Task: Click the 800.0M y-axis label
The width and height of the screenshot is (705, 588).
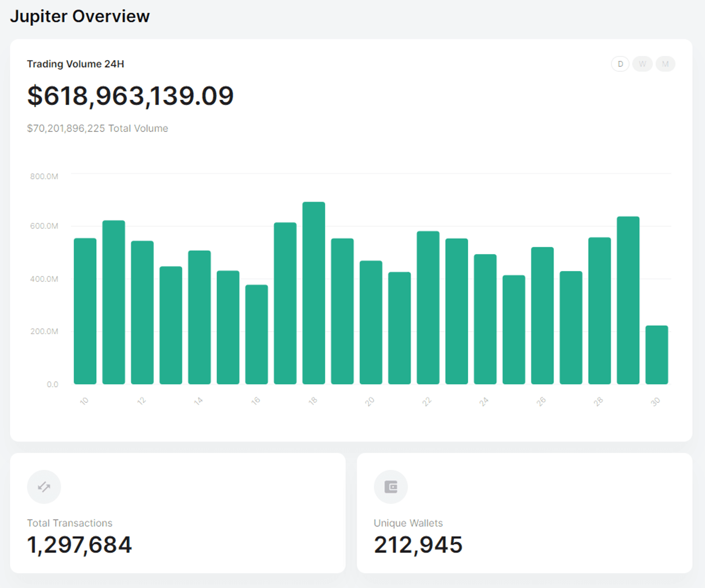Action: (x=44, y=177)
